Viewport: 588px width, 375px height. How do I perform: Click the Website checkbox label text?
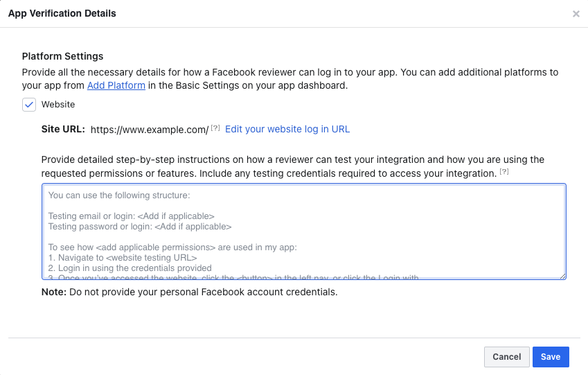pyautogui.click(x=58, y=105)
